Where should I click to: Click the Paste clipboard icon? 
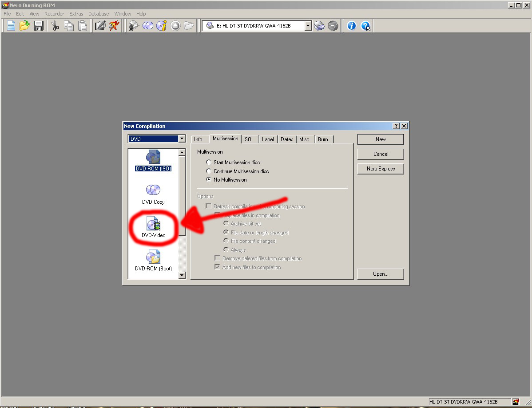point(83,26)
